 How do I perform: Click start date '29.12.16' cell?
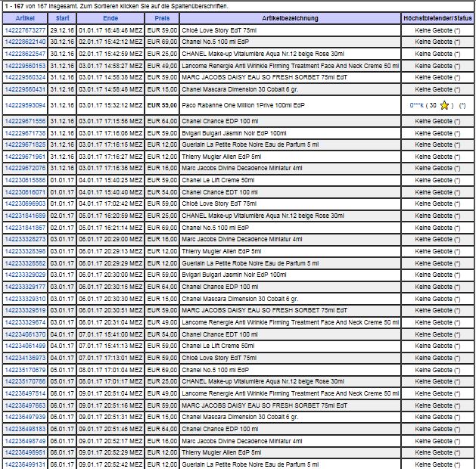click(x=62, y=30)
